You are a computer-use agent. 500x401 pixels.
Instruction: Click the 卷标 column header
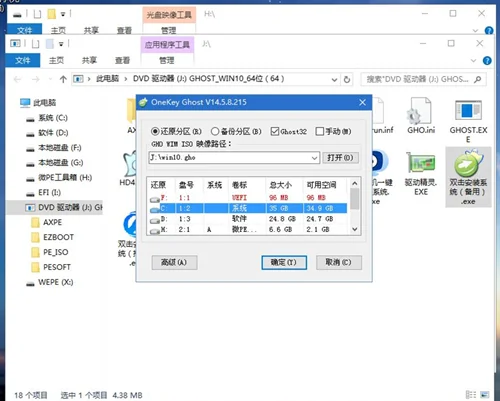(x=246, y=185)
